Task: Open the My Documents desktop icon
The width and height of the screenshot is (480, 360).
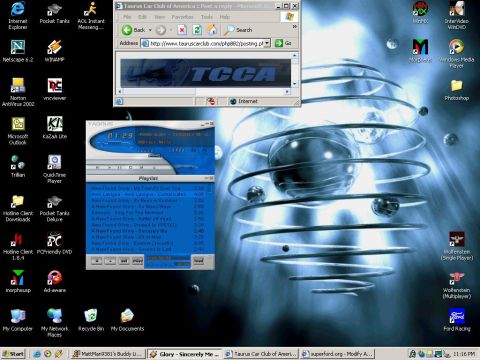Action: click(x=127, y=320)
